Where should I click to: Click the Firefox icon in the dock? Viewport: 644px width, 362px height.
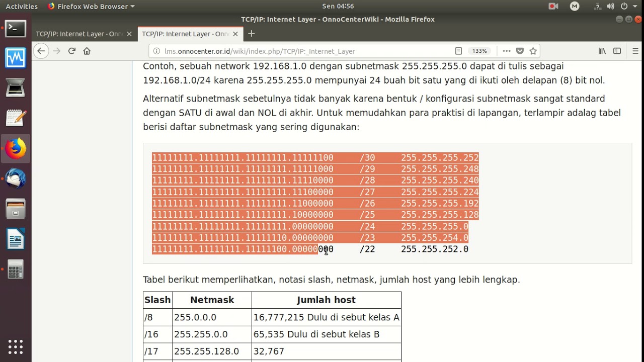16,149
